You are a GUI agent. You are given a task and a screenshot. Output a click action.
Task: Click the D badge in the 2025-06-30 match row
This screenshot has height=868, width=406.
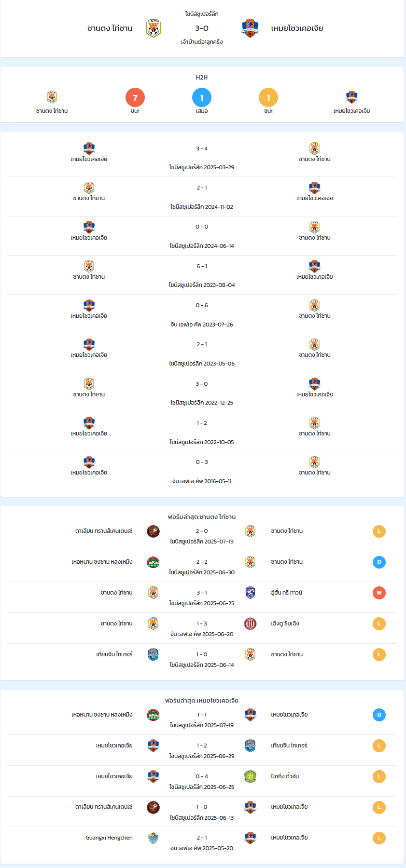point(379,562)
